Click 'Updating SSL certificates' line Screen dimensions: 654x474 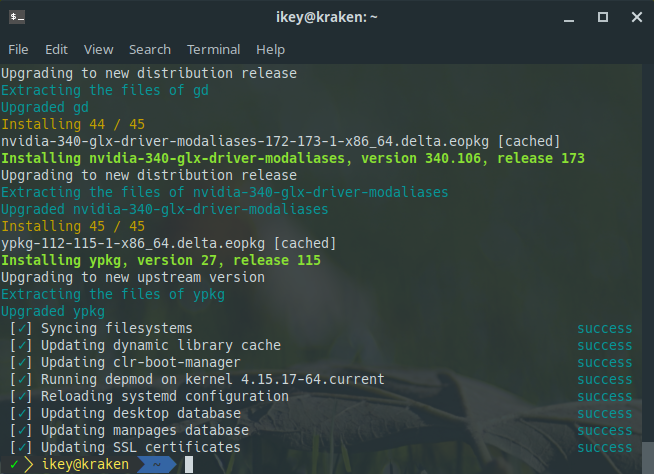click(141, 447)
